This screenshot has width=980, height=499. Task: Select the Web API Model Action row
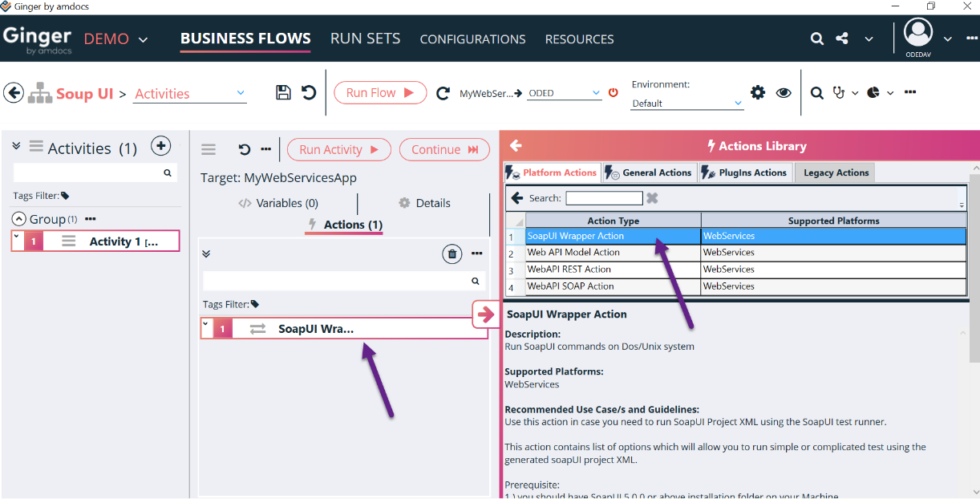click(x=736, y=253)
